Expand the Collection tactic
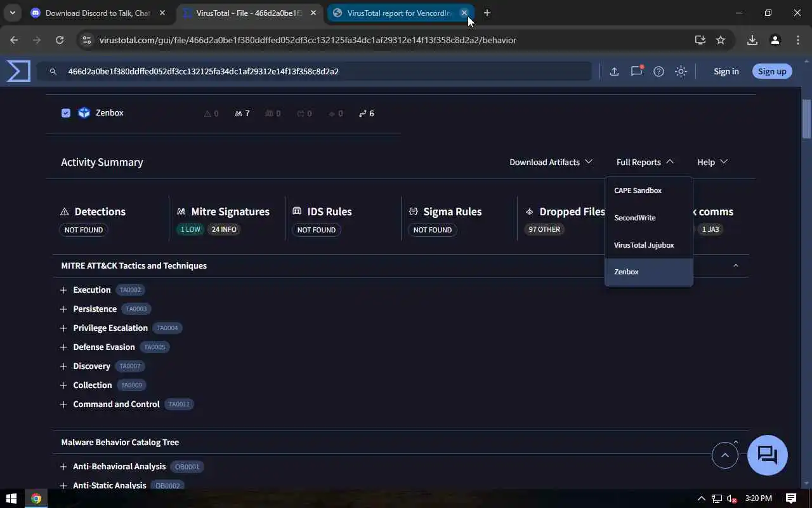The width and height of the screenshot is (812, 508). (x=63, y=385)
